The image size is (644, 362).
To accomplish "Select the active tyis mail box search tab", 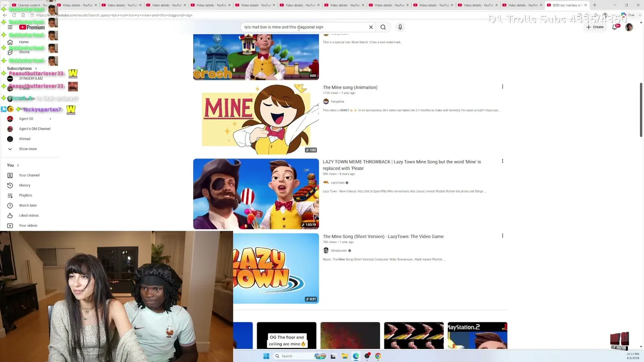I will pos(568,5).
